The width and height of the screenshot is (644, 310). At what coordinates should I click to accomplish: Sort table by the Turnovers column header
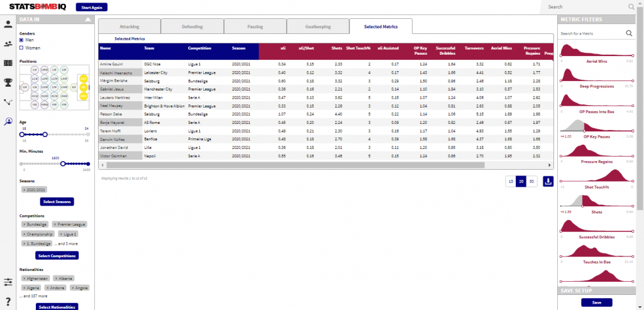tap(474, 48)
